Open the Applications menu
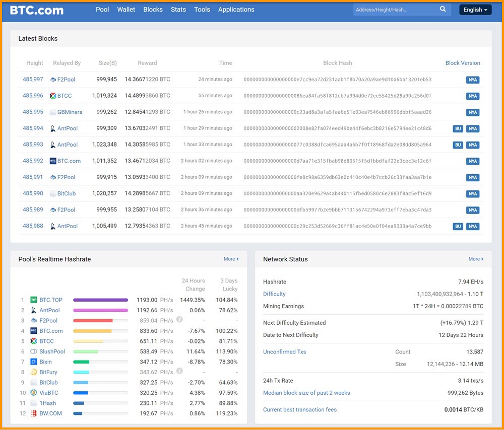 coord(236,10)
